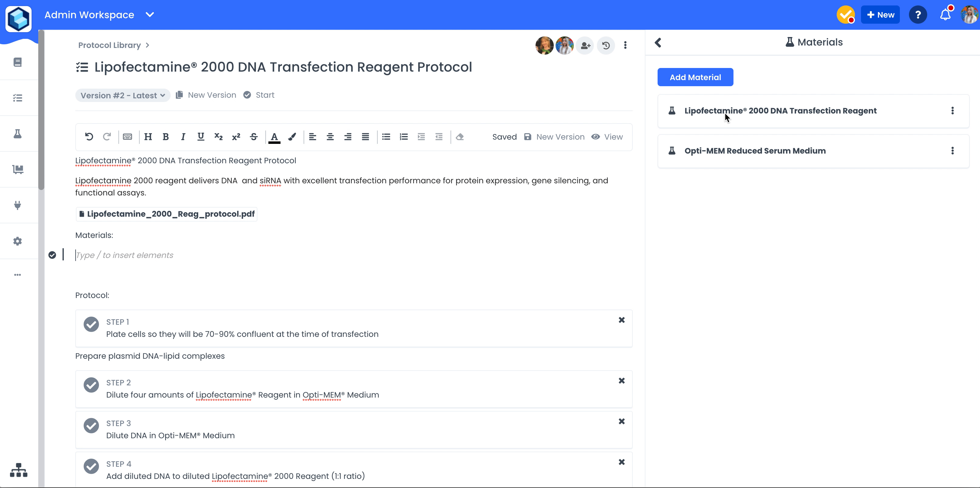Expand the Version #2 - Latest dropdown

click(x=123, y=96)
